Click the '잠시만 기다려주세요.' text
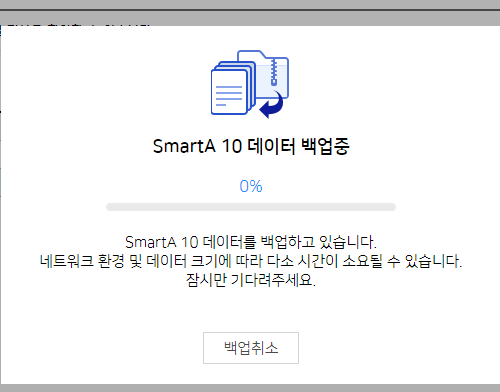 click(x=251, y=280)
